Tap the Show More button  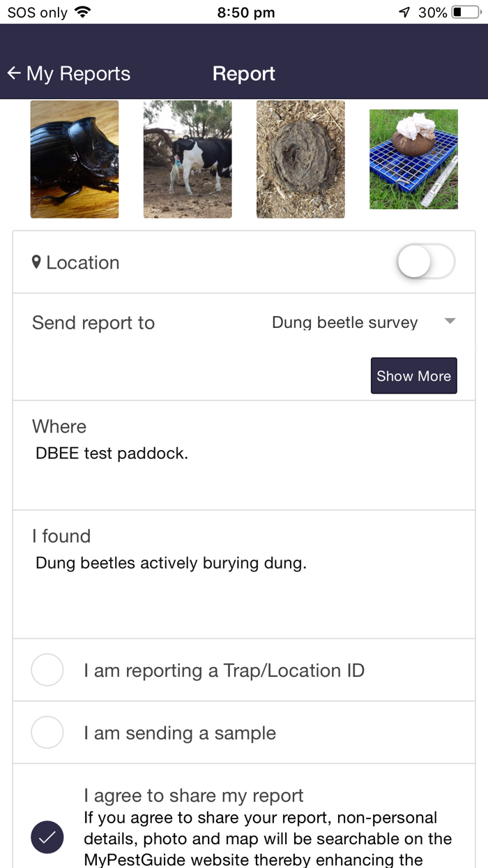[413, 375]
